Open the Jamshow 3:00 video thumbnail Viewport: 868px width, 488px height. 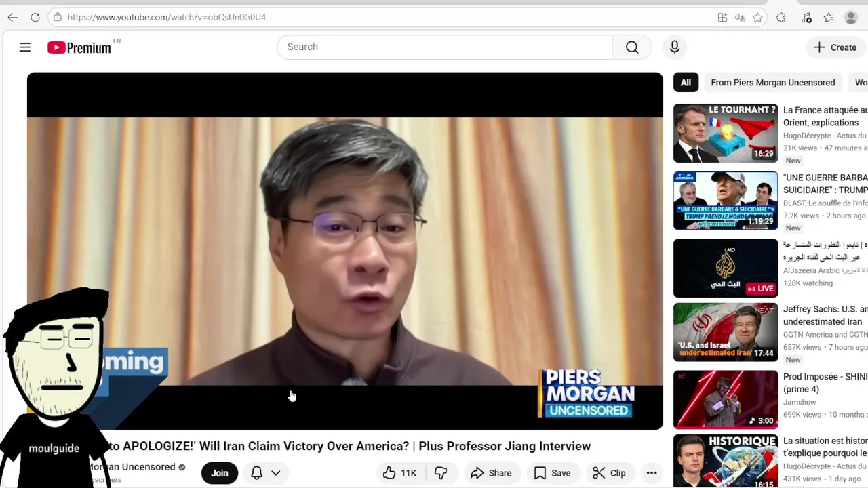point(726,399)
